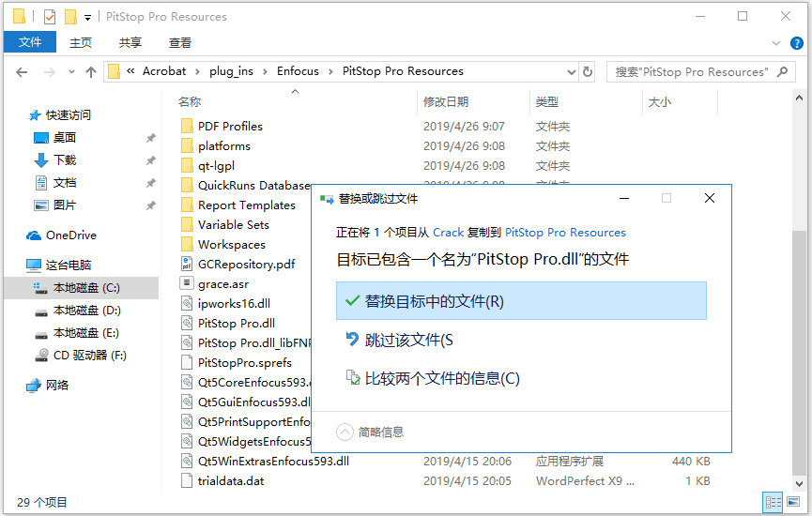Open the address bar history dropdown
The height and width of the screenshot is (516, 812).
[x=571, y=72]
